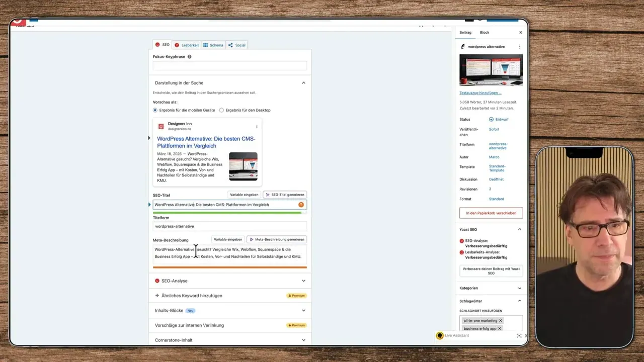Click the Schema tab's grid icon
644x362 pixels.
[205, 45]
